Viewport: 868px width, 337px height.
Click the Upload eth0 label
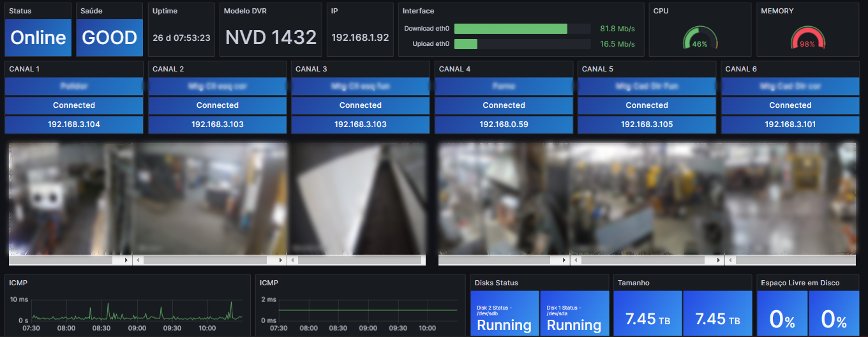[x=431, y=44]
